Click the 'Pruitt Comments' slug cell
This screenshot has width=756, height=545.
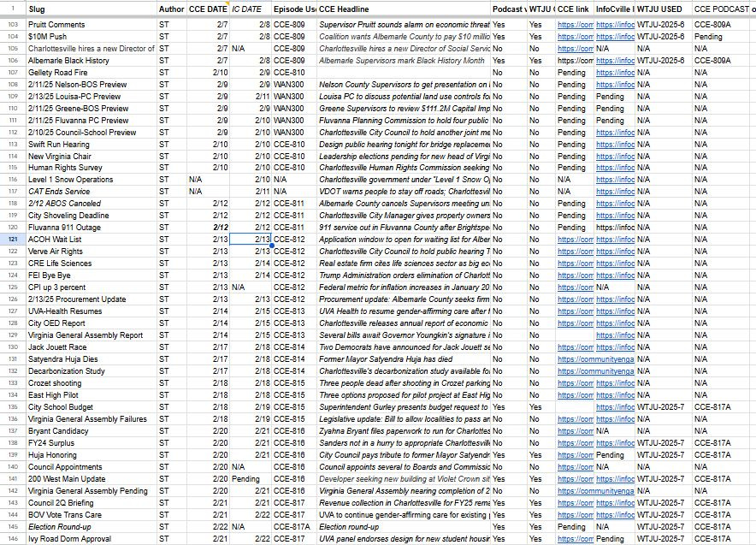click(x=92, y=25)
